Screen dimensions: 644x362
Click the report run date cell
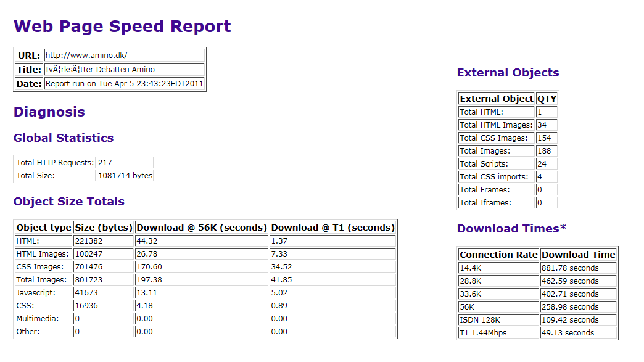click(x=124, y=84)
